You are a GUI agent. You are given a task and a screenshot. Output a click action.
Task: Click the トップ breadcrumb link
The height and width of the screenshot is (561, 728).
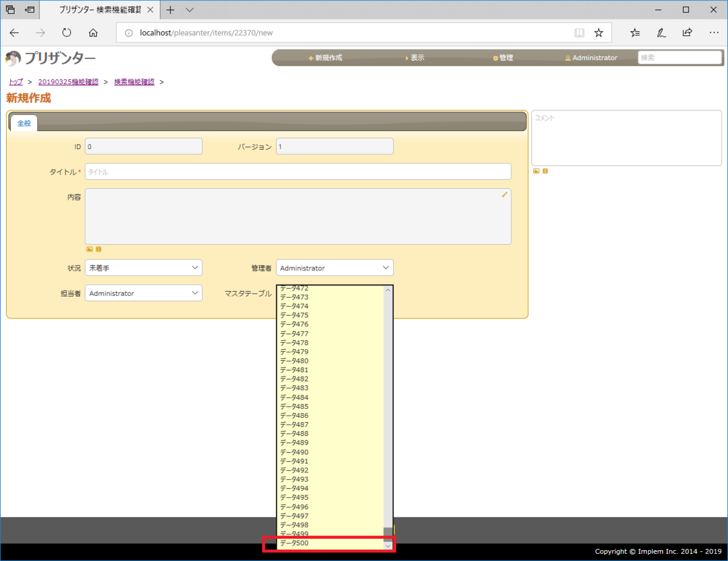tap(16, 81)
